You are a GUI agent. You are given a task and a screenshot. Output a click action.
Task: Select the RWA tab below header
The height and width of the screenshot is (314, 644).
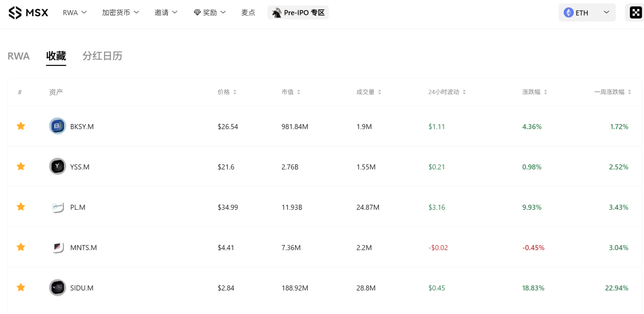point(19,56)
